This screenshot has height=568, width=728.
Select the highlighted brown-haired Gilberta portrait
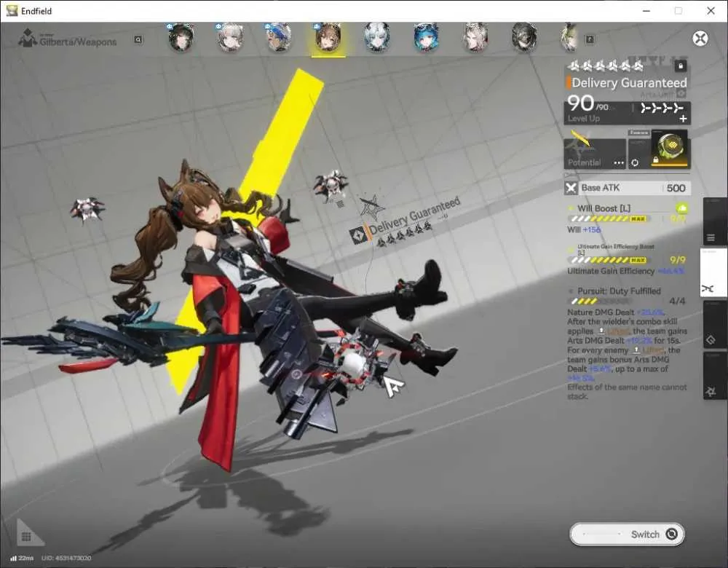(x=328, y=36)
